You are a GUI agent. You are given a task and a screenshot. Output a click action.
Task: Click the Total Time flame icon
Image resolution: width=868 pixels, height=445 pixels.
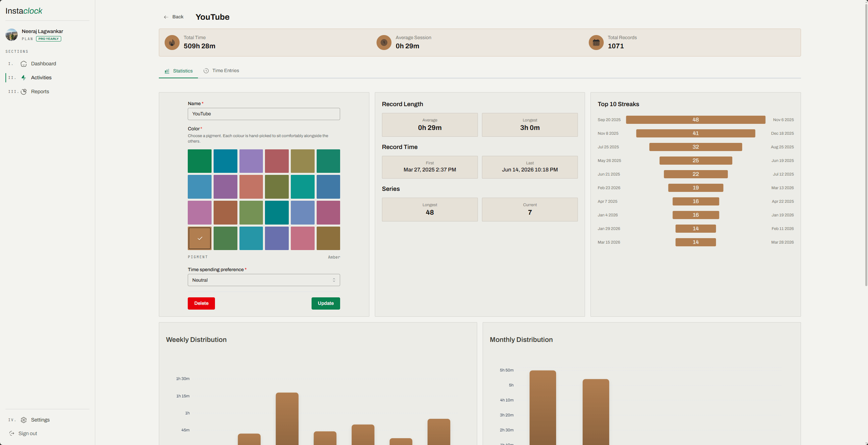click(x=172, y=43)
